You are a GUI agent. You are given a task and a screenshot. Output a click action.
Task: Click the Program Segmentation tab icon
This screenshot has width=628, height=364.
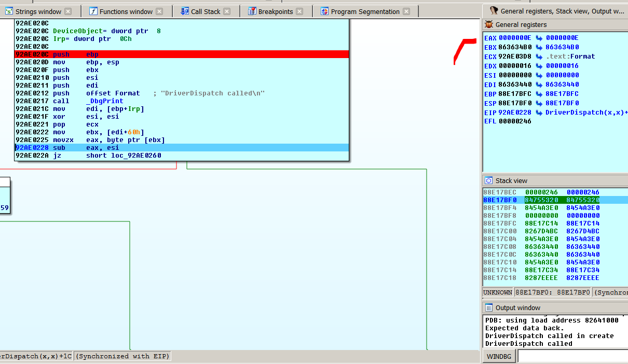tap(324, 11)
